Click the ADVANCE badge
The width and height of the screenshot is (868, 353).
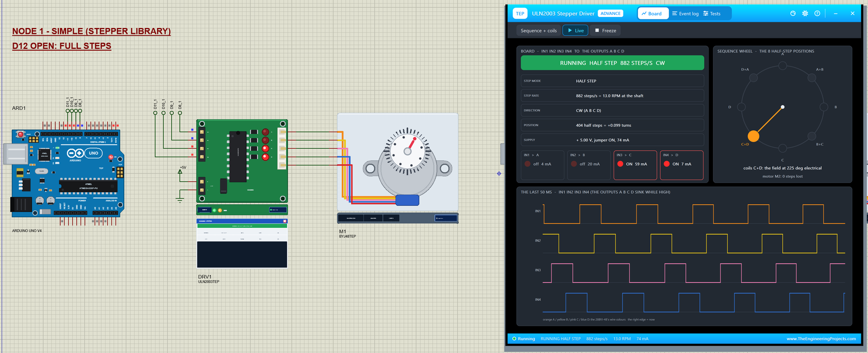click(610, 14)
